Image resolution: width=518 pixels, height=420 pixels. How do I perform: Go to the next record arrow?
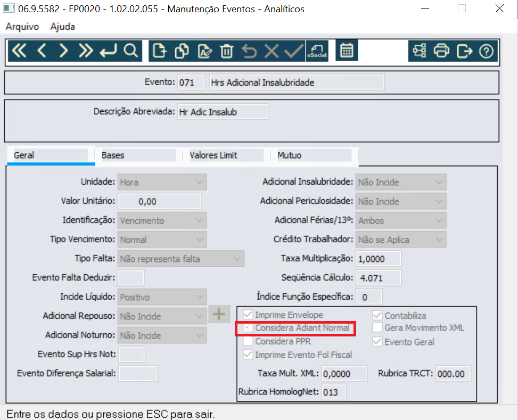click(63, 51)
